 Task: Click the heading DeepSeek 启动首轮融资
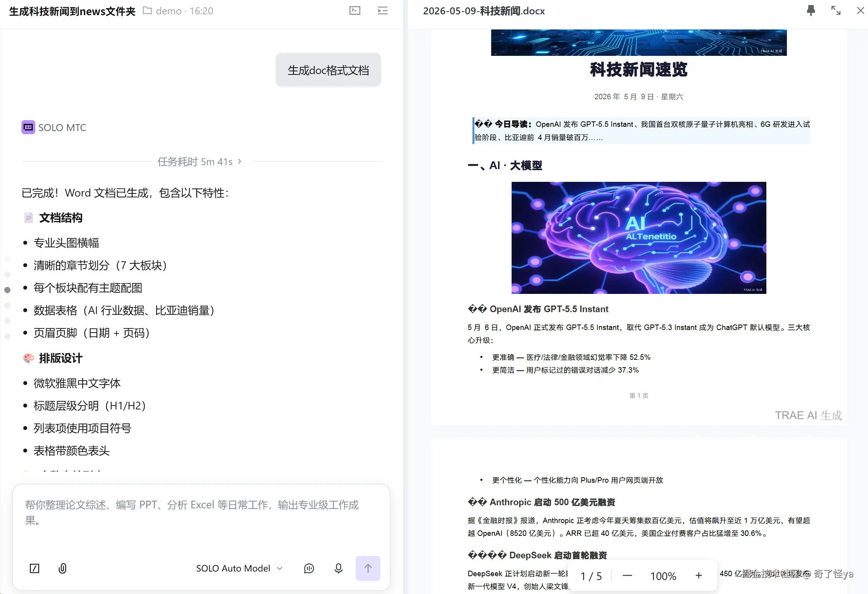(538, 555)
